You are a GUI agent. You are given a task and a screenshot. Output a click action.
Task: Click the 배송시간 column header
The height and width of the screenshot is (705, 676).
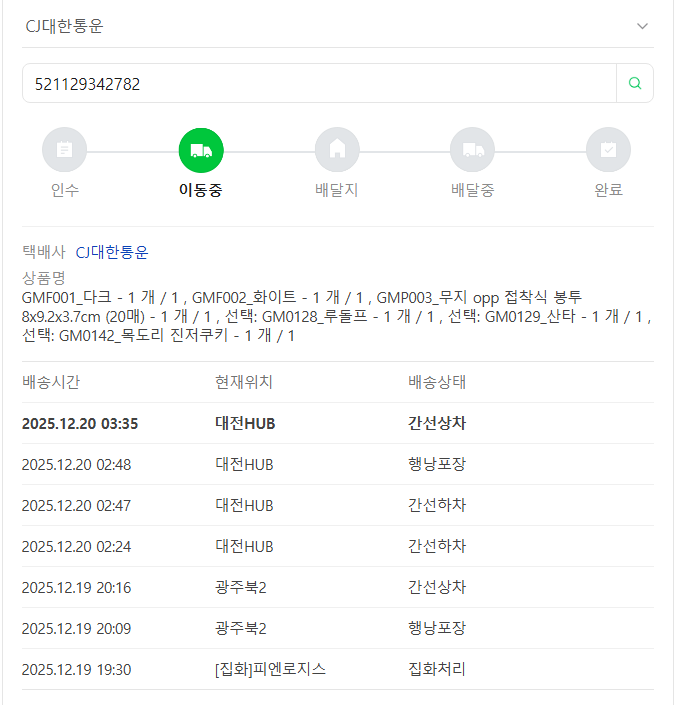51,382
